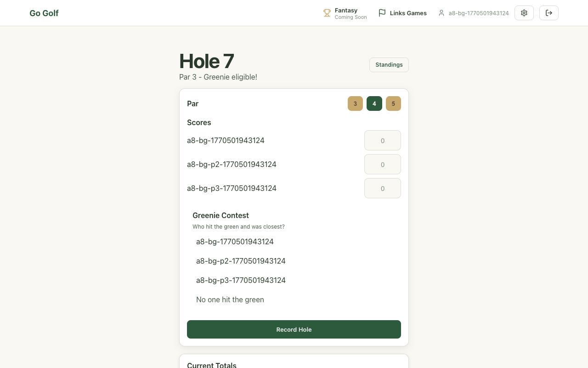Pick a8-bg-p3-1770501943124 as greenie winner
Viewport: 588px width, 368px height.
(241, 280)
